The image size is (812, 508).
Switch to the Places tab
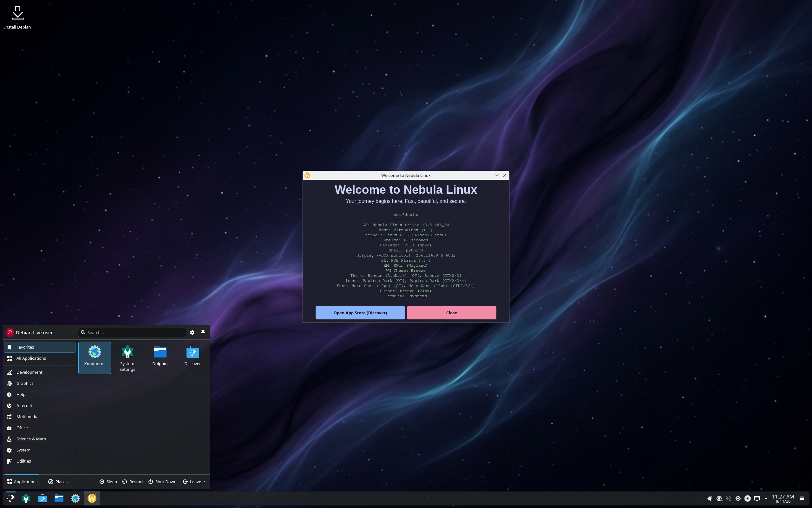pos(58,482)
